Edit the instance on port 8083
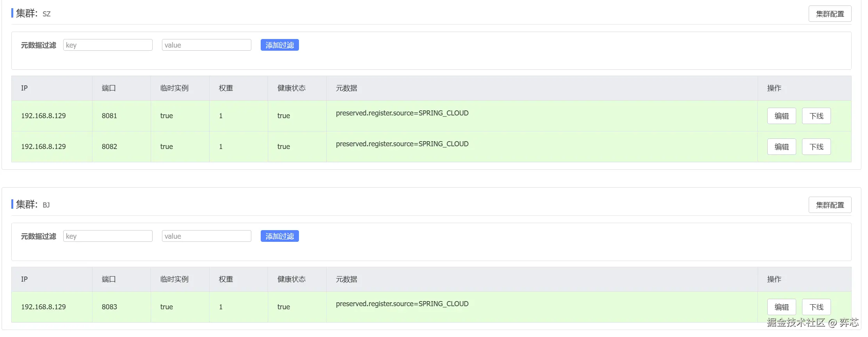The height and width of the screenshot is (337, 868). coord(781,307)
